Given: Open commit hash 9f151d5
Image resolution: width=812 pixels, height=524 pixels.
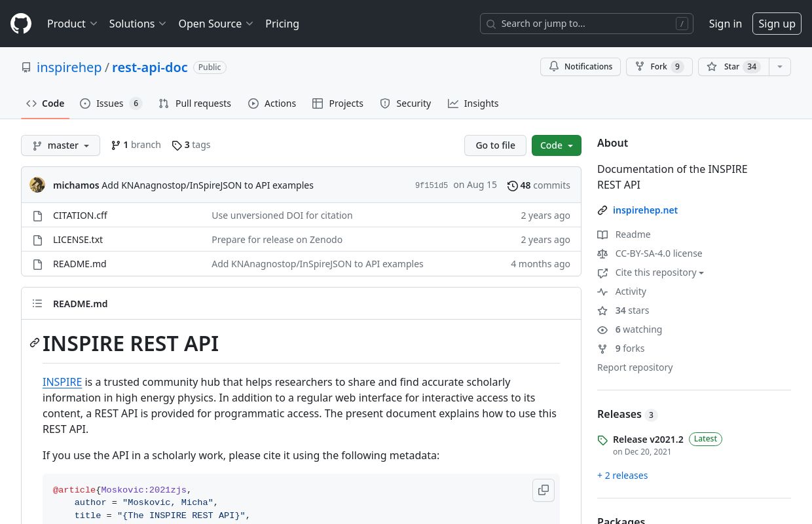Looking at the screenshot, I should (x=432, y=185).
